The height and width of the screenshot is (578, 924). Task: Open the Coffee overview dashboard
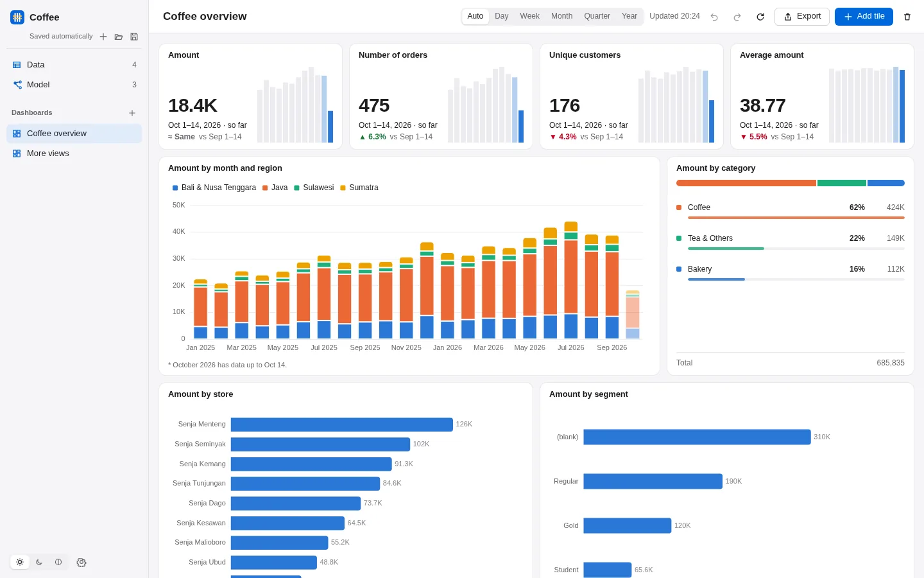coord(74,134)
